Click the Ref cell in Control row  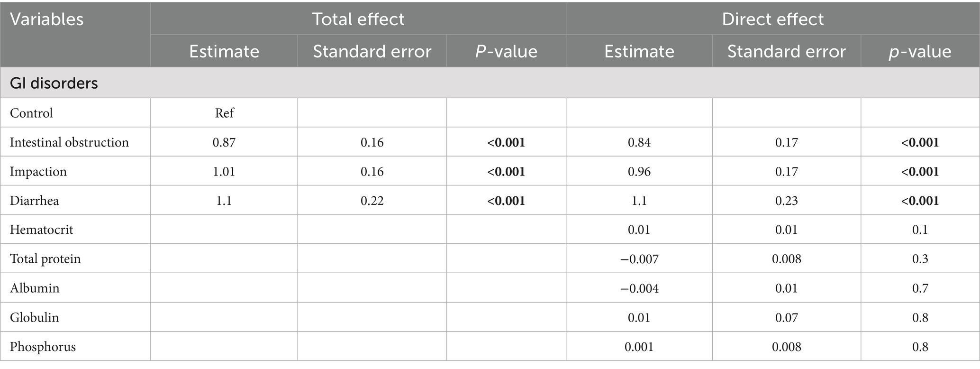coord(224,113)
